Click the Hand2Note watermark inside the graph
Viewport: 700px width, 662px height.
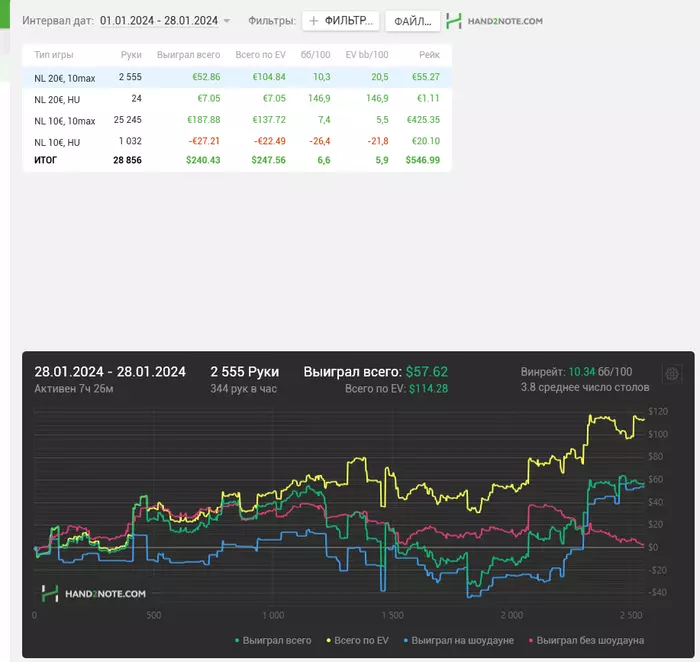[x=94, y=593]
